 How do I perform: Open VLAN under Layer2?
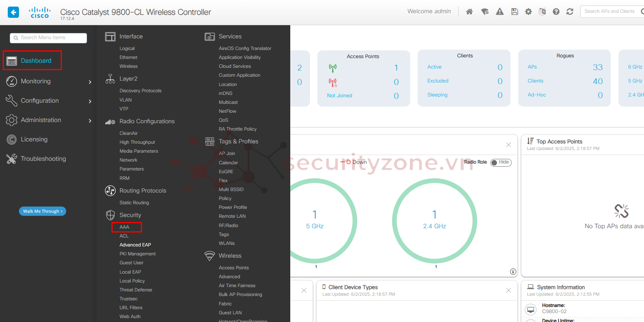[125, 100]
